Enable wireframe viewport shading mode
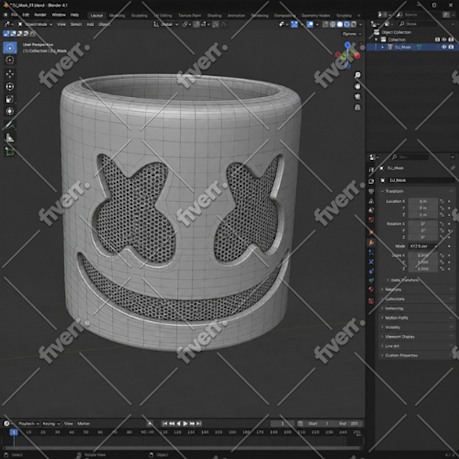This screenshot has height=459, width=459. (x=333, y=24)
